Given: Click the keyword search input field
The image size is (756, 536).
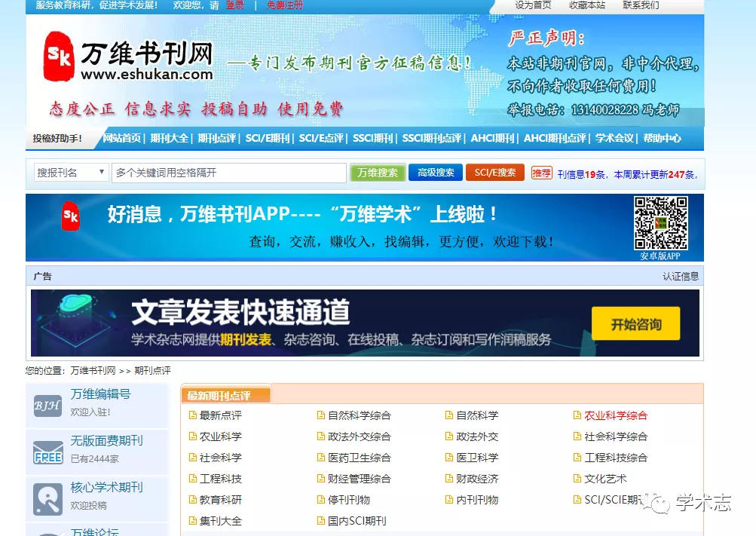Looking at the screenshot, I should pos(229,173).
